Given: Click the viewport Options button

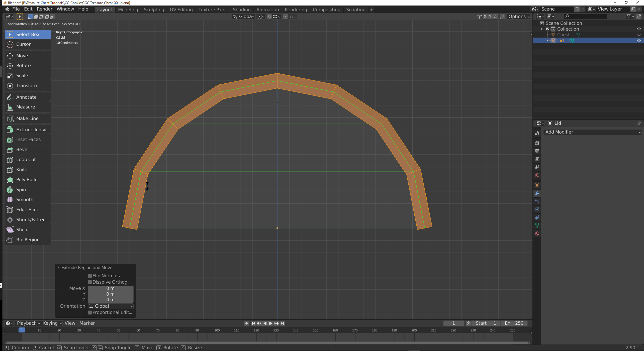Looking at the screenshot, I should tap(519, 17).
